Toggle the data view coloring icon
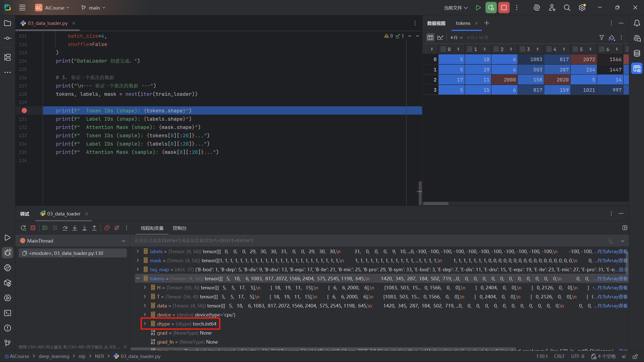The image size is (644, 362). tap(612, 37)
